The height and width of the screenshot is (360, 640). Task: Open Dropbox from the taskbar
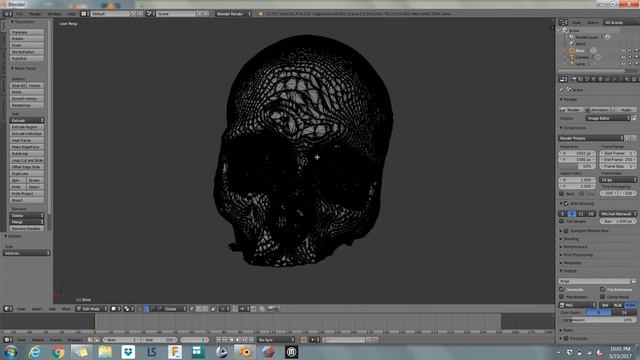[128, 352]
